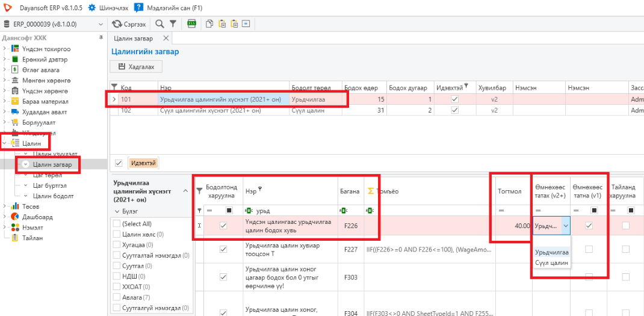The height and width of the screenshot is (316, 644).
Task: Click the Идэвхтэй filter tag
Action: 144,163
